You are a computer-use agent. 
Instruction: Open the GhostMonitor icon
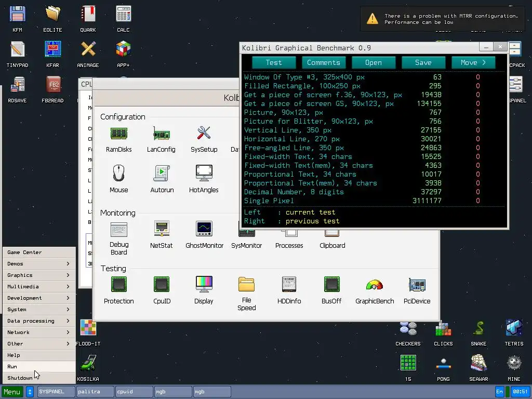click(x=204, y=229)
